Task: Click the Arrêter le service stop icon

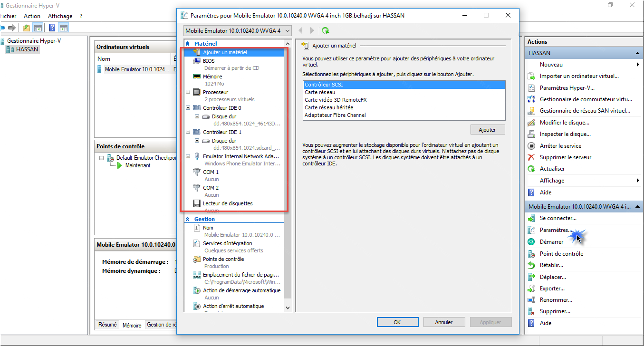Action: 531,146
